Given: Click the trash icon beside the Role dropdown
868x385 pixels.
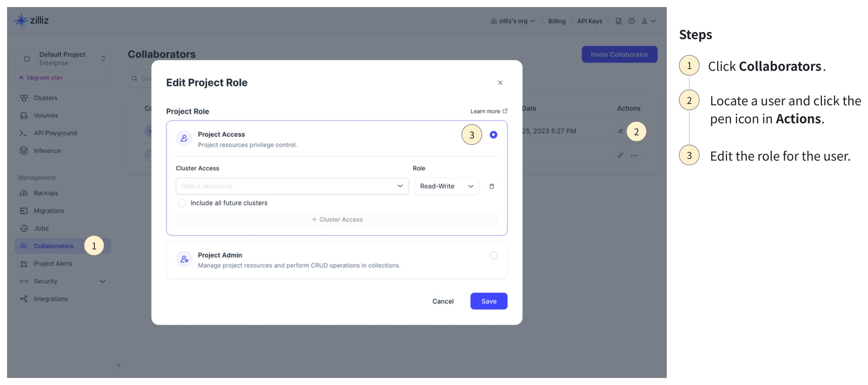Looking at the screenshot, I should click(492, 186).
